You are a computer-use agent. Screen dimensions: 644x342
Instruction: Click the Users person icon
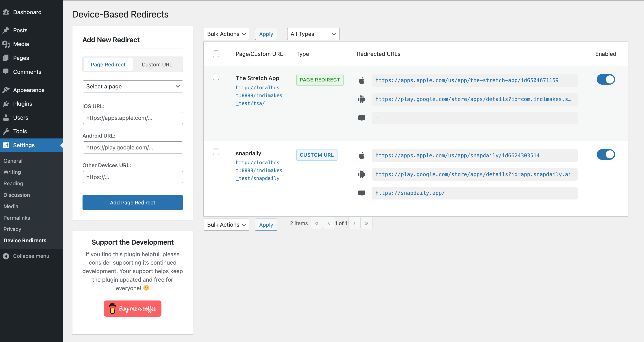point(6,118)
